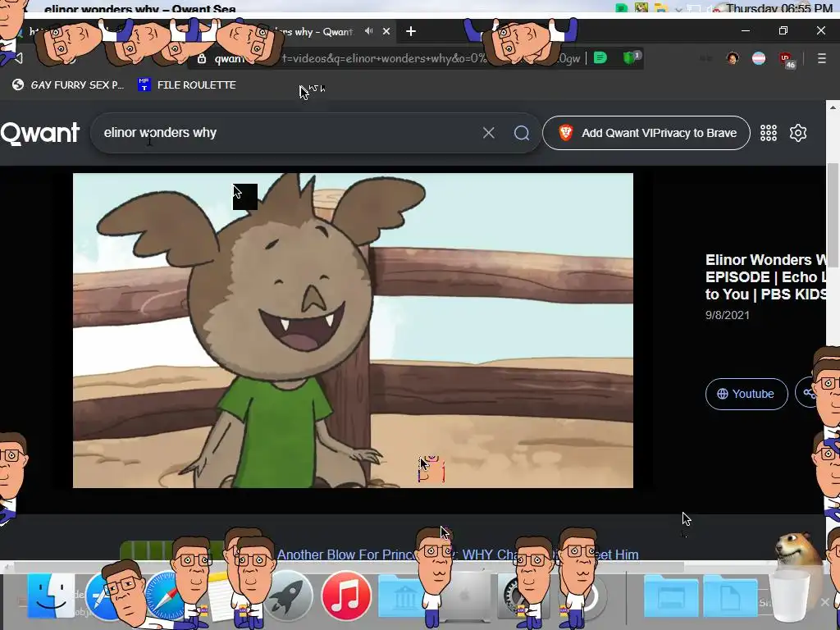Screen dimensions: 840x630
Task: Click Add Qwant VIPrivacy to Brave
Action: 646,133
